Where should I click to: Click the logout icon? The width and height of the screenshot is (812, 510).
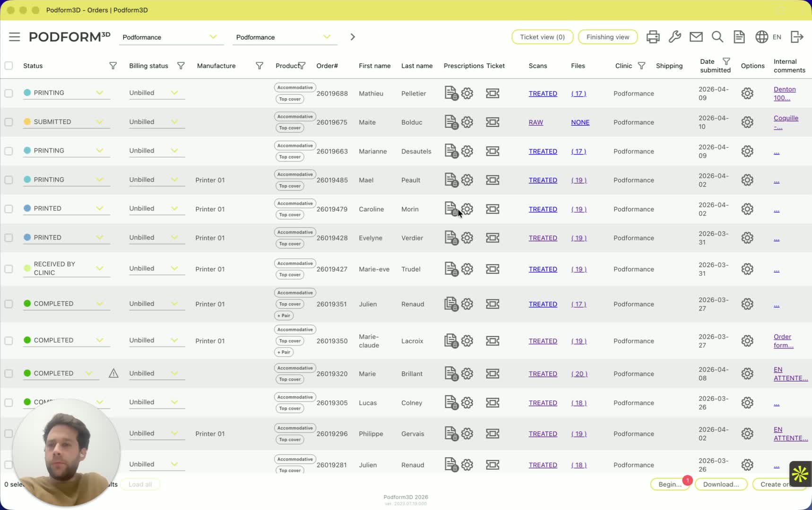(x=797, y=37)
